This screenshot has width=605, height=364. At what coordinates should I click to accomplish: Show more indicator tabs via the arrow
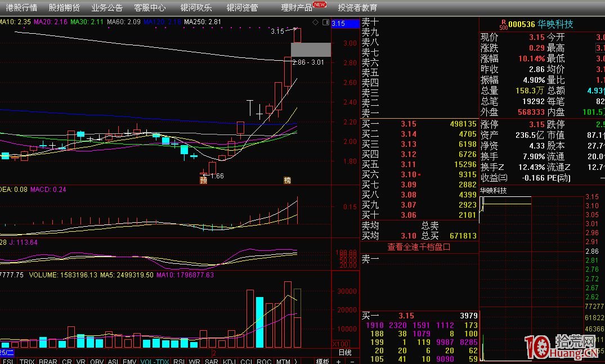(x=296, y=361)
